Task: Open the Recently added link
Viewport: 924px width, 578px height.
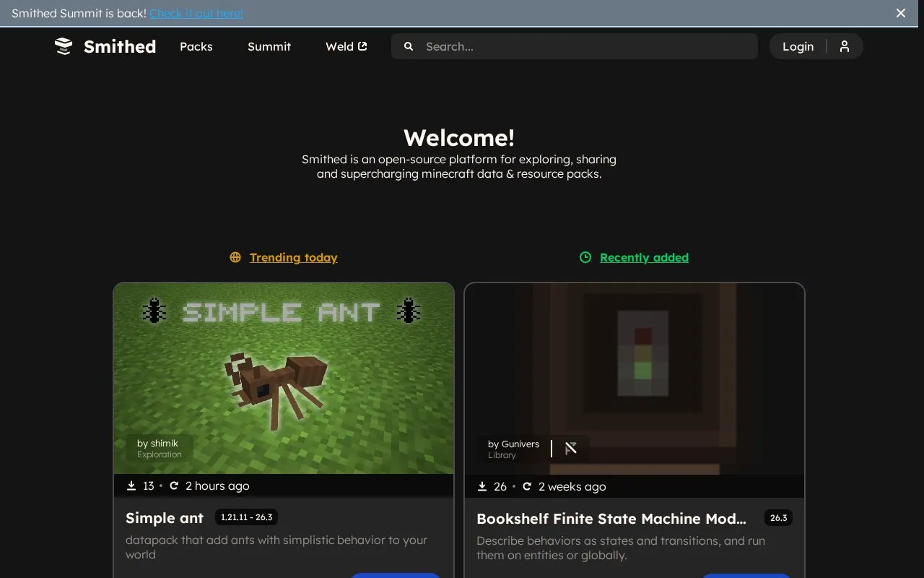Action: (x=644, y=257)
